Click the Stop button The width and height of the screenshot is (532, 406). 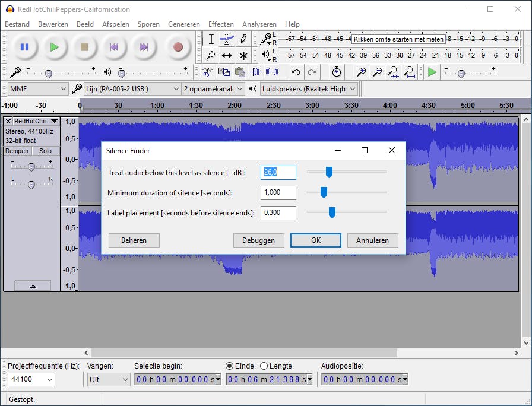pos(85,47)
